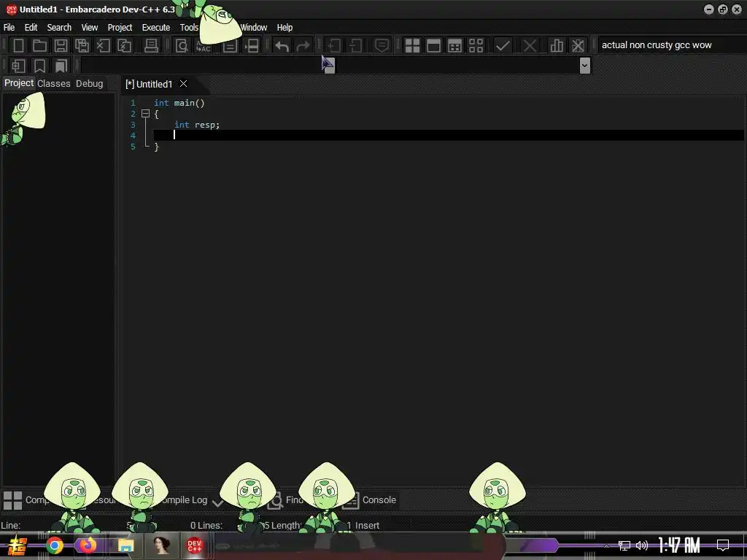Image resolution: width=747 pixels, height=560 pixels.
Task: Open the Console bottom tab
Action: pyautogui.click(x=369, y=499)
